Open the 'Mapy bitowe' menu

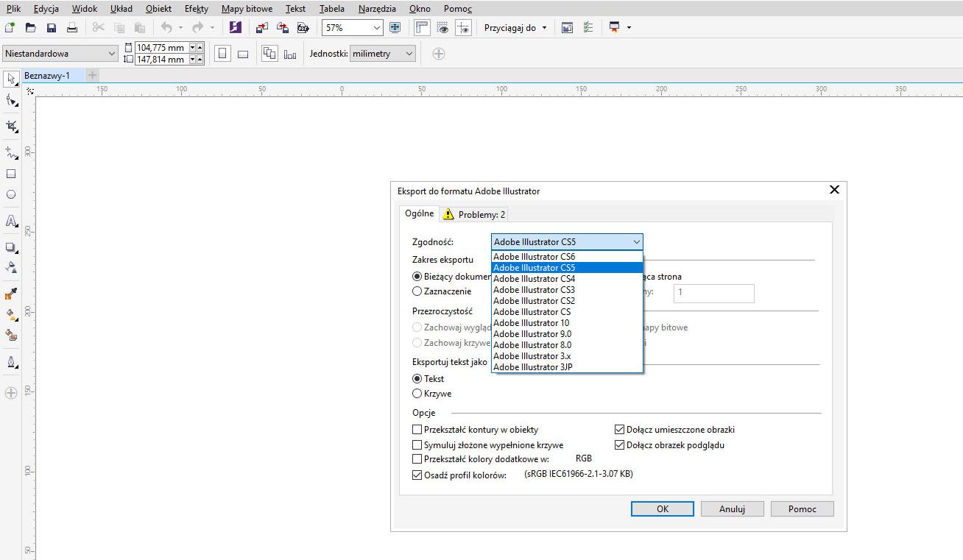[247, 9]
